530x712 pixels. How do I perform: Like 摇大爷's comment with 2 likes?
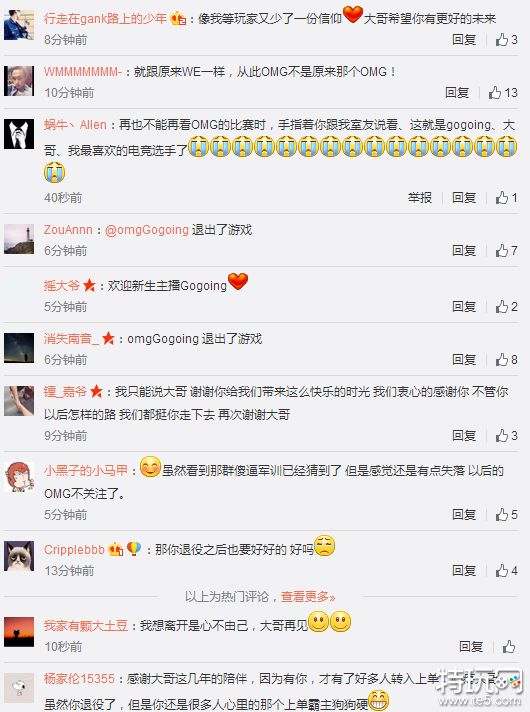coord(506,307)
